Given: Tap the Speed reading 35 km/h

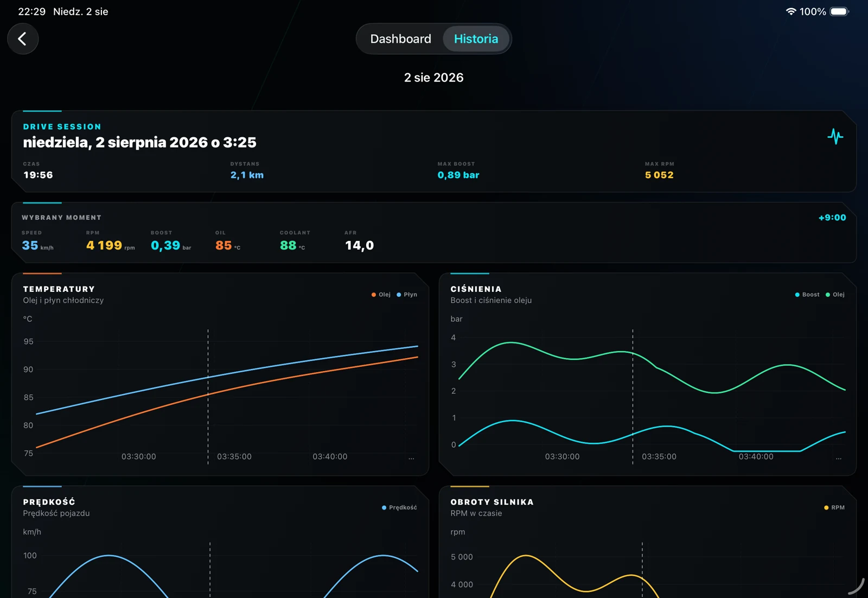Looking at the screenshot, I should pos(37,245).
